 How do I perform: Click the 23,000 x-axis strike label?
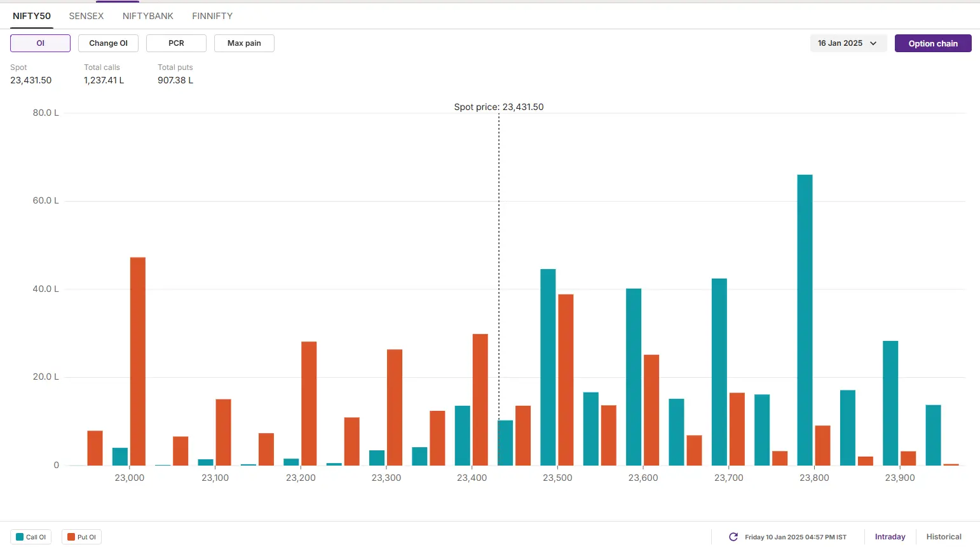(130, 478)
